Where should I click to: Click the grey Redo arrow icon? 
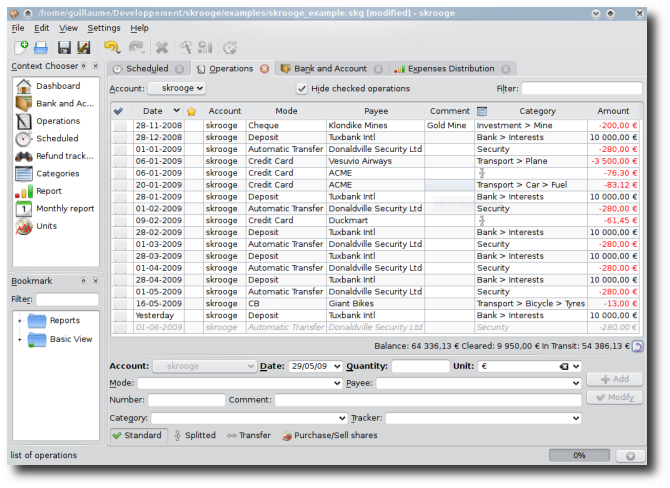(x=137, y=47)
